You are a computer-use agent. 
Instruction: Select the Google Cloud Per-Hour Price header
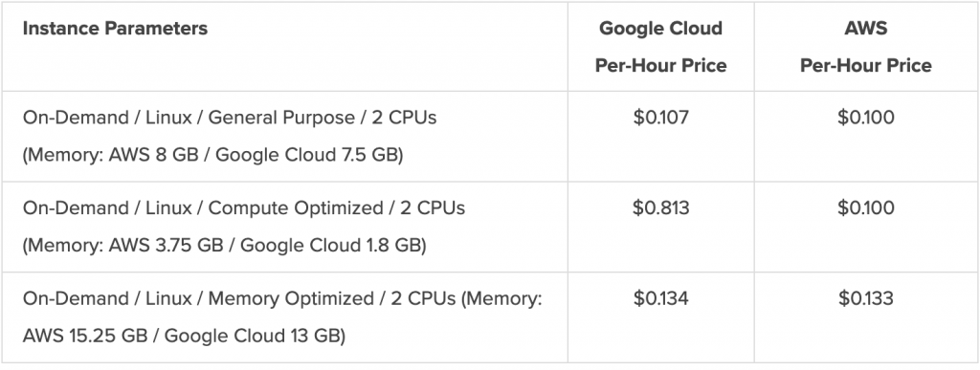pyautogui.click(x=660, y=47)
